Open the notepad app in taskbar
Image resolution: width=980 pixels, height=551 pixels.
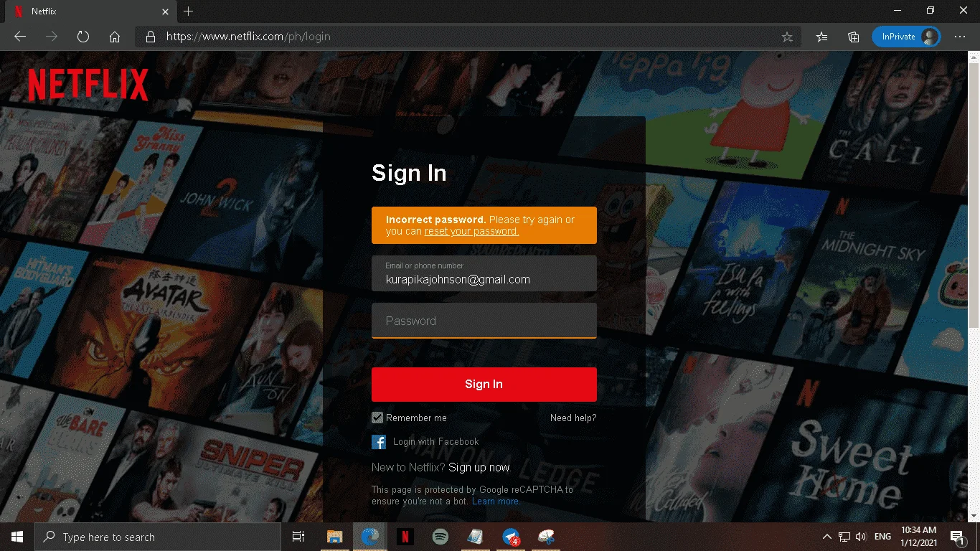[x=475, y=537]
